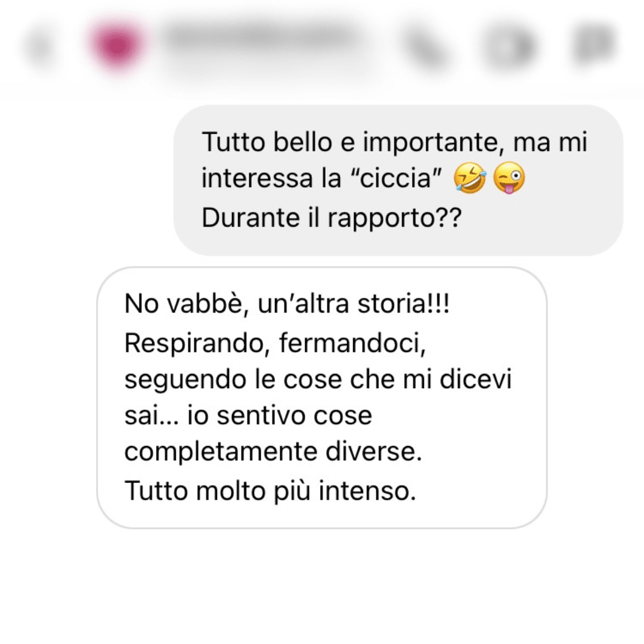
Task: Tap the line "completamente diverse."
Action: [273, 452]
